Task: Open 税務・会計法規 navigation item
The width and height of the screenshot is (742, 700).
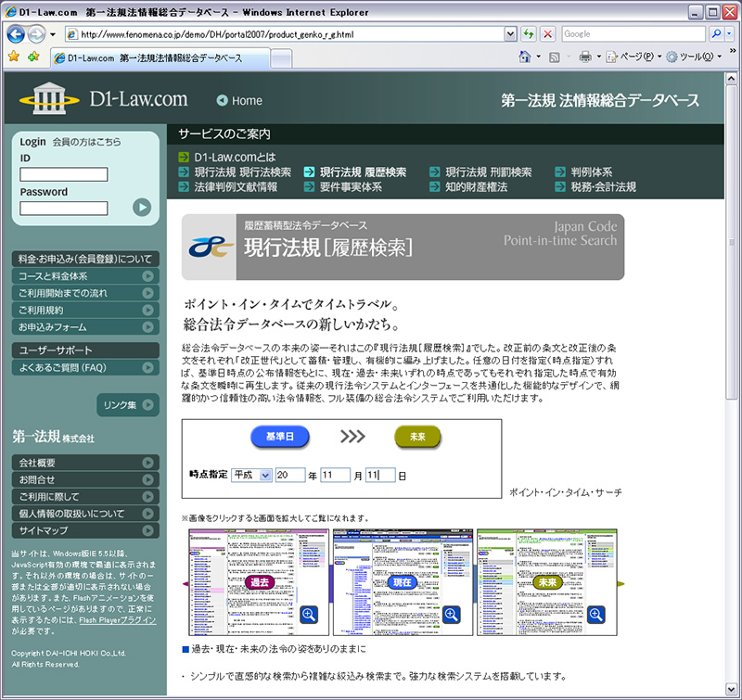Action: (x=595, y=187)
